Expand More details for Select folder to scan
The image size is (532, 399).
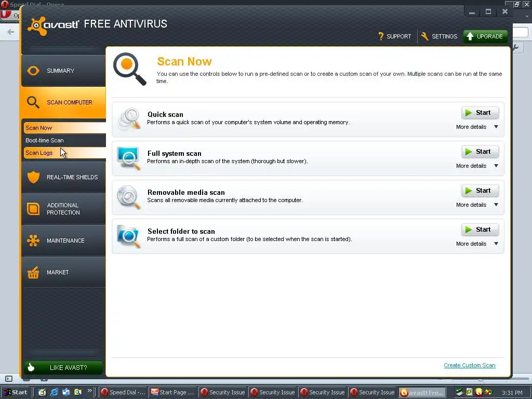pos(477,244)
